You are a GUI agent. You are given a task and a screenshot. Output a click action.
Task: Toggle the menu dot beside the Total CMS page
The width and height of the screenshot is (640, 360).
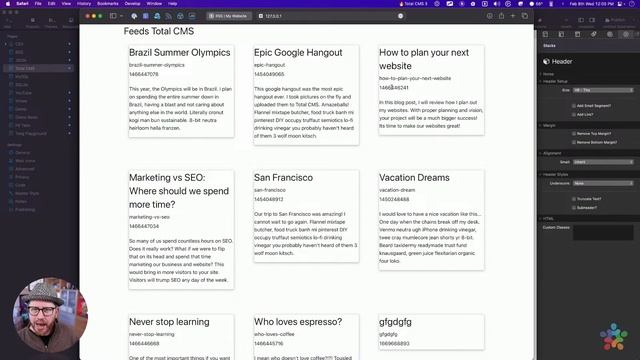point(69,68)
